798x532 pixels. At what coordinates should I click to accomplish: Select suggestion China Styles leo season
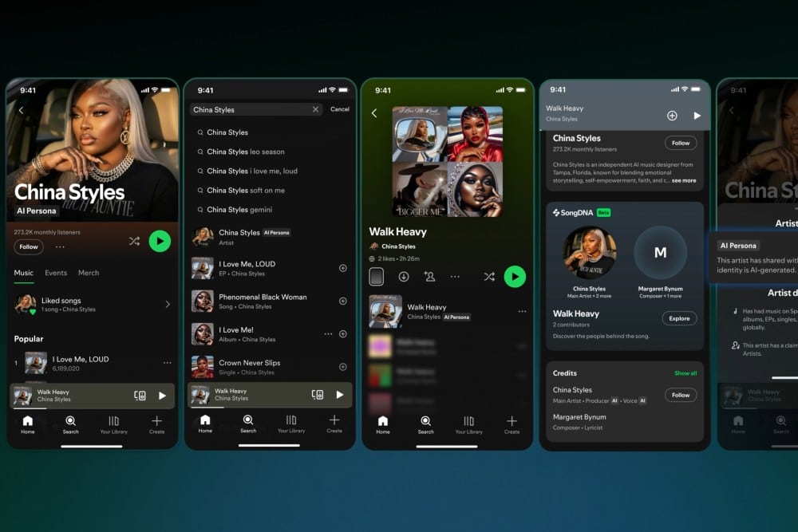pos(245,152)
